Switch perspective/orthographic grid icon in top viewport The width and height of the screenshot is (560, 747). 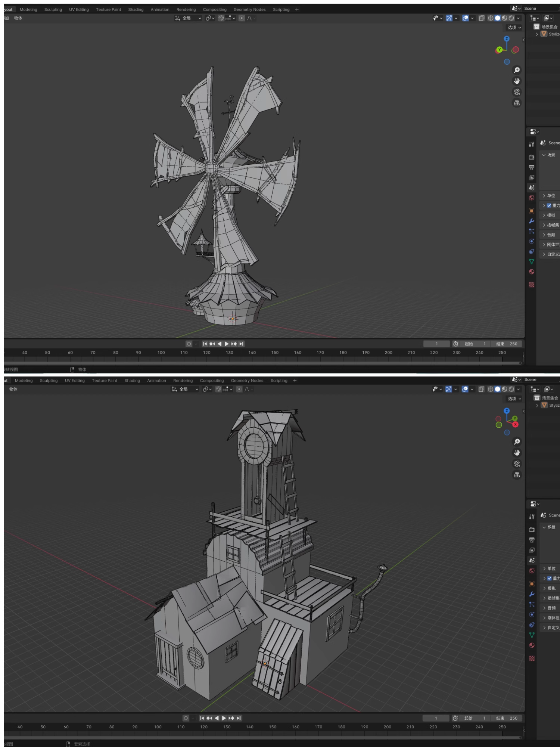point(517,103)
